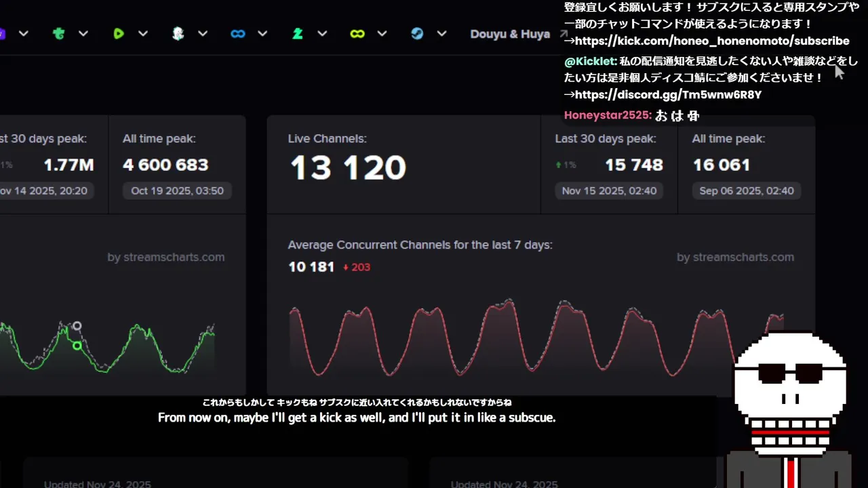The image size is (868, 488).
Task: Click the 10 181 average concurrent channels value
Action: pyautogui.click(x=311, y=267)
